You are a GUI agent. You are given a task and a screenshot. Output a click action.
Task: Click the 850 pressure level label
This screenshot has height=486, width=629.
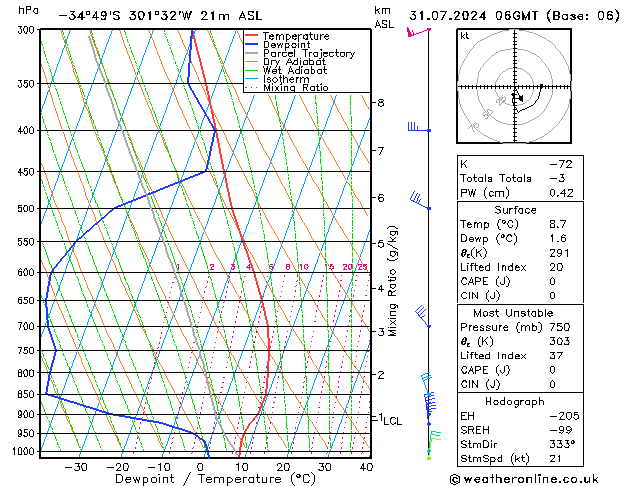click(x=28, y=395)
